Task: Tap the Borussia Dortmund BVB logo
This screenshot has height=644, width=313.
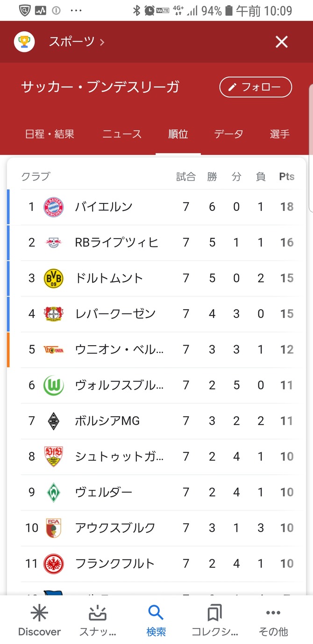Action: 53,278
